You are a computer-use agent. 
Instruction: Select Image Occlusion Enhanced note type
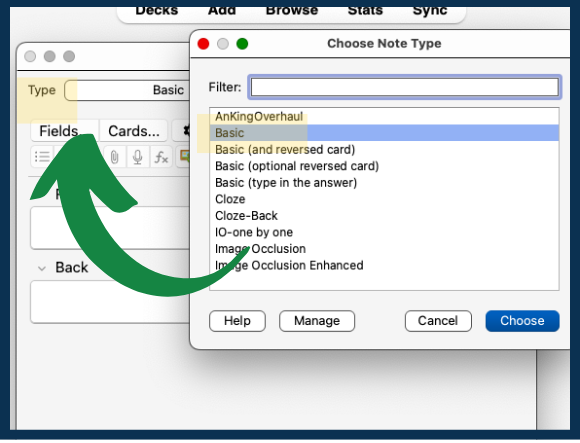[x=384, y=266]
